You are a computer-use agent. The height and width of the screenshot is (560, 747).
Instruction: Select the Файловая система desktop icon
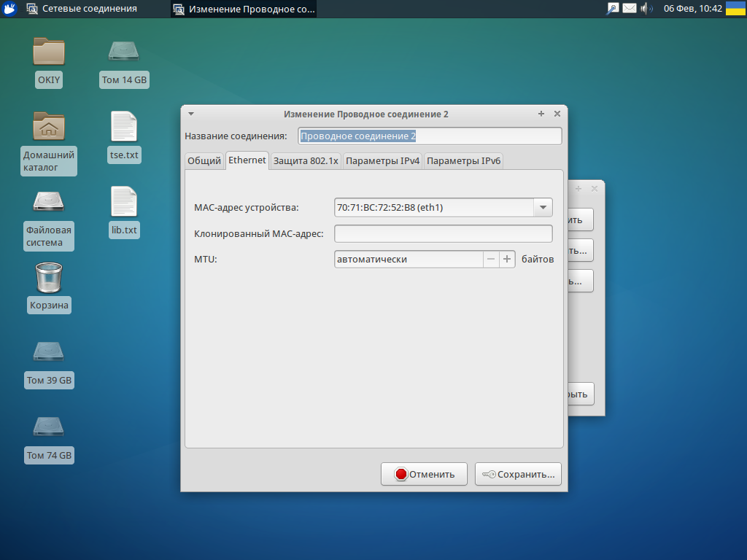click(49, 202)
